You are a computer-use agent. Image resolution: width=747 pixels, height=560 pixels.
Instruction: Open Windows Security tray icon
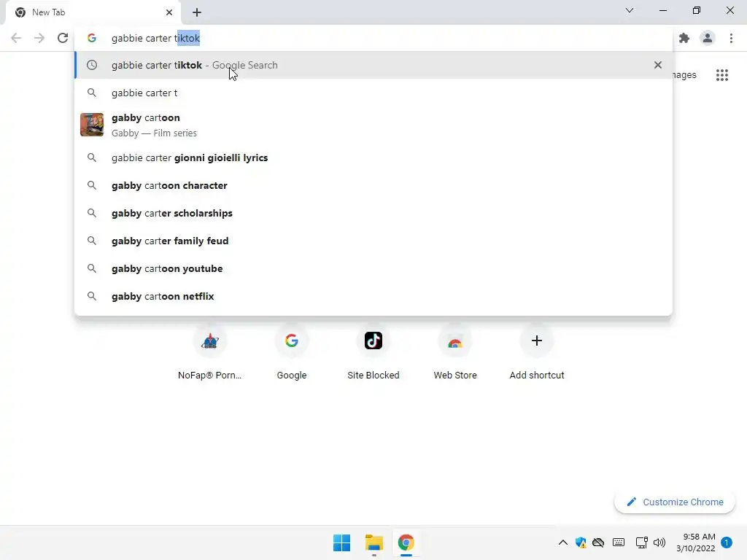point(581,542)
